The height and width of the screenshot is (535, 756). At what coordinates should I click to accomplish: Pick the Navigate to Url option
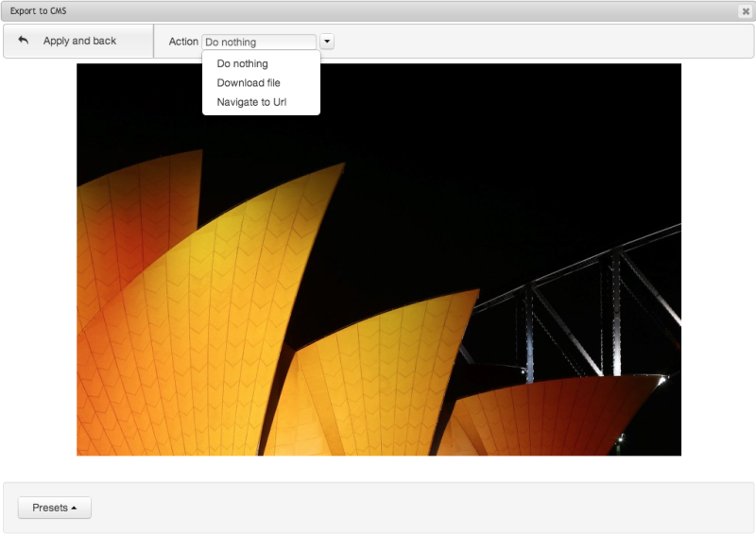pyautogui.click(x=261, y=102)
